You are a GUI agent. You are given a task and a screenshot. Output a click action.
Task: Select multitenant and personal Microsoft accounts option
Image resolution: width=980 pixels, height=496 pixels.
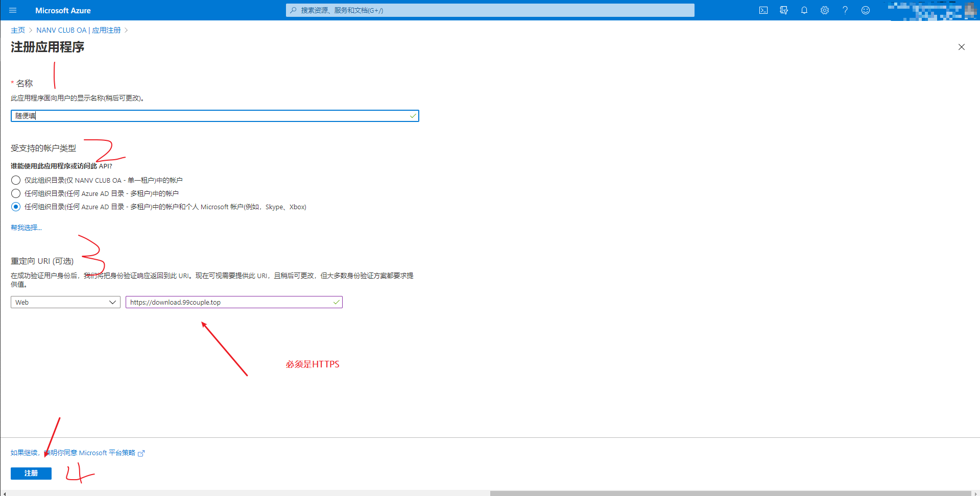[16, 207]
